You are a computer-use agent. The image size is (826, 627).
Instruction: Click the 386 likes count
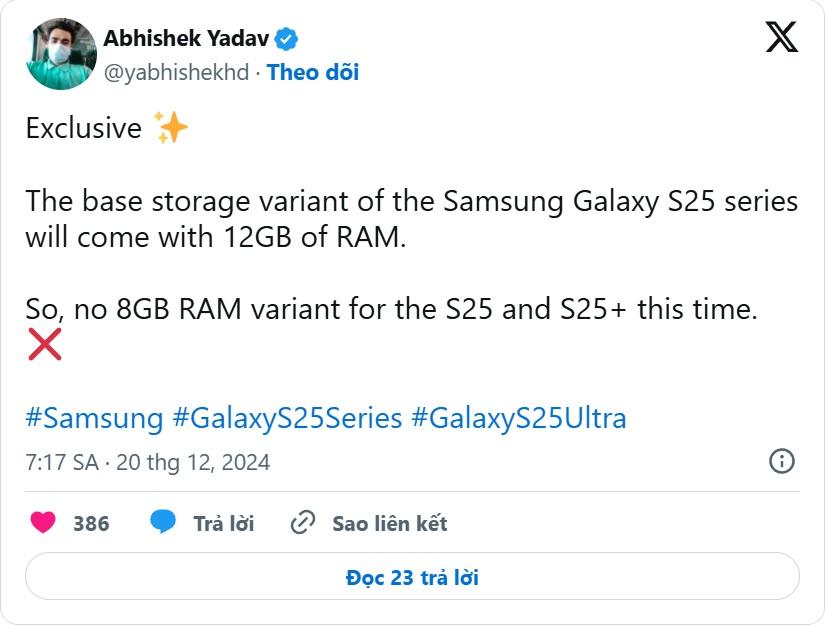coord(91,523)
